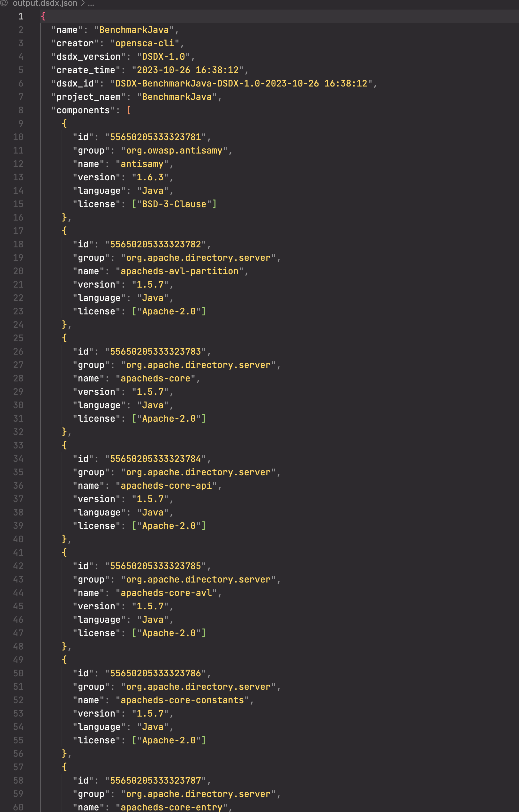Open output.dsdx.json breadcrumb item
The height and width of the screenshot is (812, 519).
coord(45,4)
